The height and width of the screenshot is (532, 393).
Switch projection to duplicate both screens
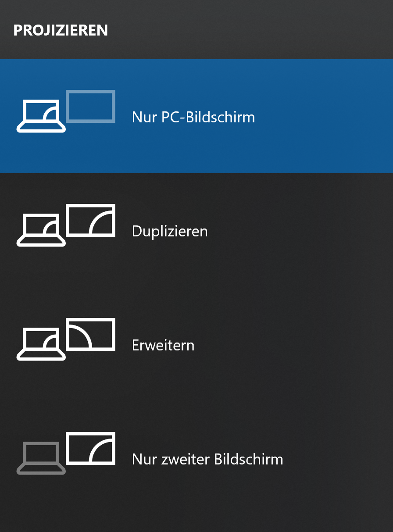pyautogui.click(x=196, y=230)
